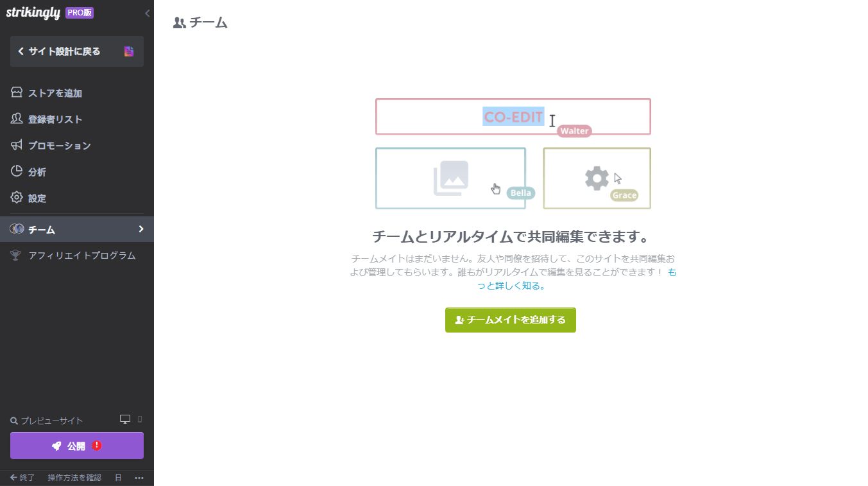
Task: Open the 登録者リスト members icon
Action: click(x=16, y=119)
